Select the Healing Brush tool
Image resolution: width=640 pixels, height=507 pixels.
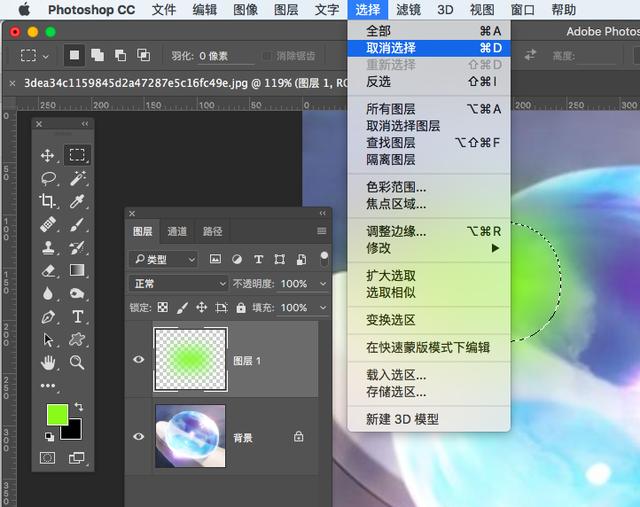[x=48, y=225]
